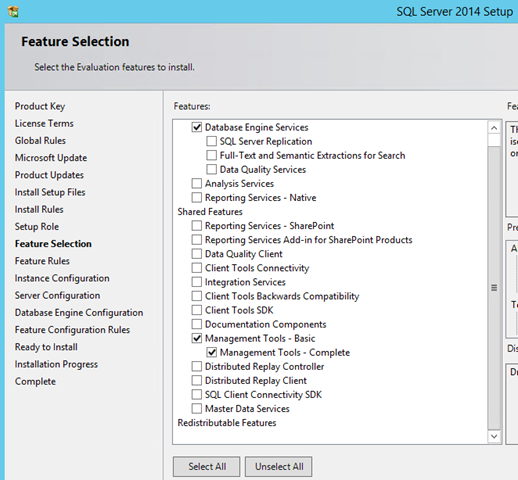Image resolution: width=518 pixels, height=480 pixels.
Task: Enable Documentation Components checkbox
Action: click(x=197, y=324)
